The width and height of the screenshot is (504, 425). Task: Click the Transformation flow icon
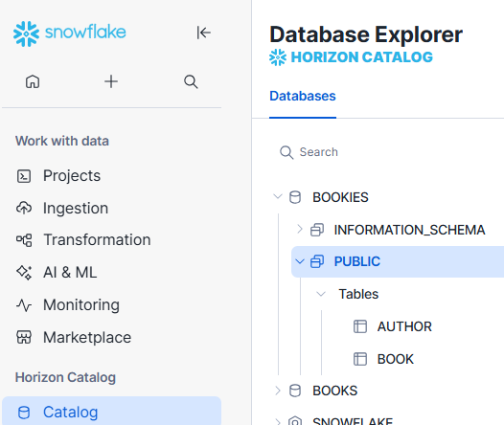(24, 240)
